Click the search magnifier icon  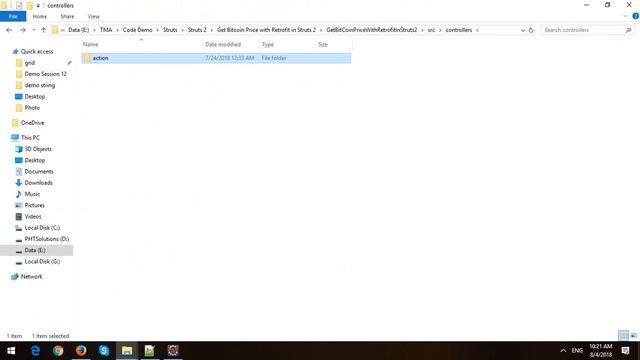(628, 30)
